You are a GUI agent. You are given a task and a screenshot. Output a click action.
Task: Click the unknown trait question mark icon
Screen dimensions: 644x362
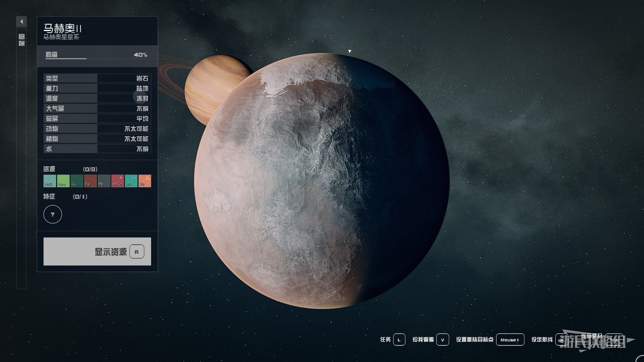coord(53,214)
